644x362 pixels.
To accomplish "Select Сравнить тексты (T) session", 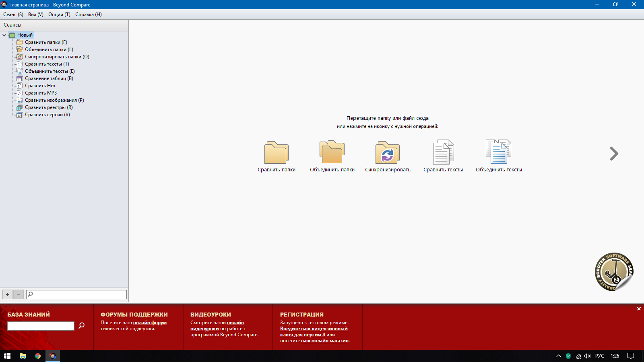I will tap(47, 64).
